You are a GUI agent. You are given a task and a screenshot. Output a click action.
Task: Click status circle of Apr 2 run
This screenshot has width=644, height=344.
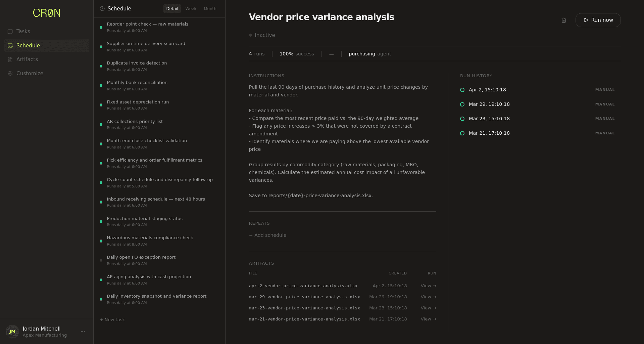462,90
